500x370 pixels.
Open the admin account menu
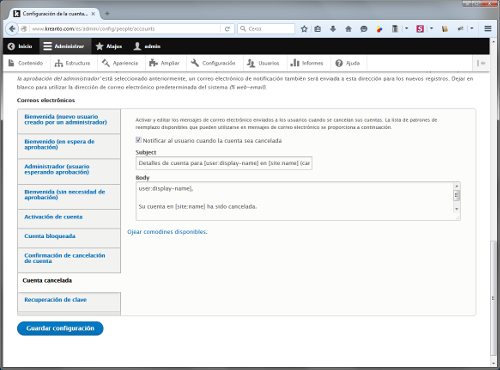pos(147,46)
